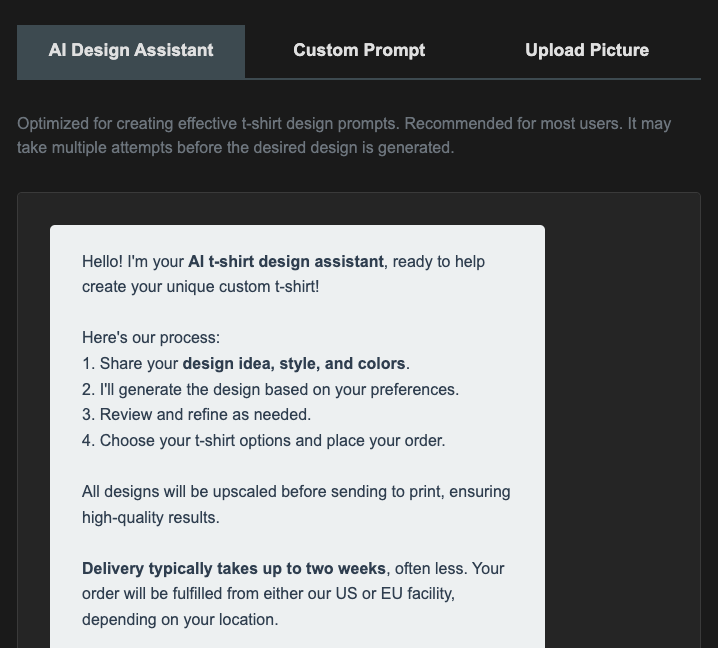Click the 'create your unique custom t-shirt!' line

tap(200, 287)
